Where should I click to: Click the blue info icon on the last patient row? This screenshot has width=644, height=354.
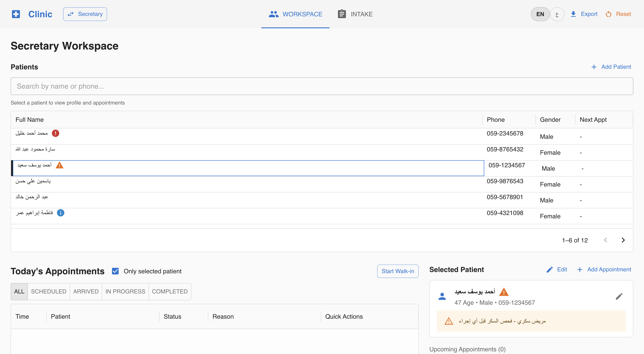click(x=60, y=213)
